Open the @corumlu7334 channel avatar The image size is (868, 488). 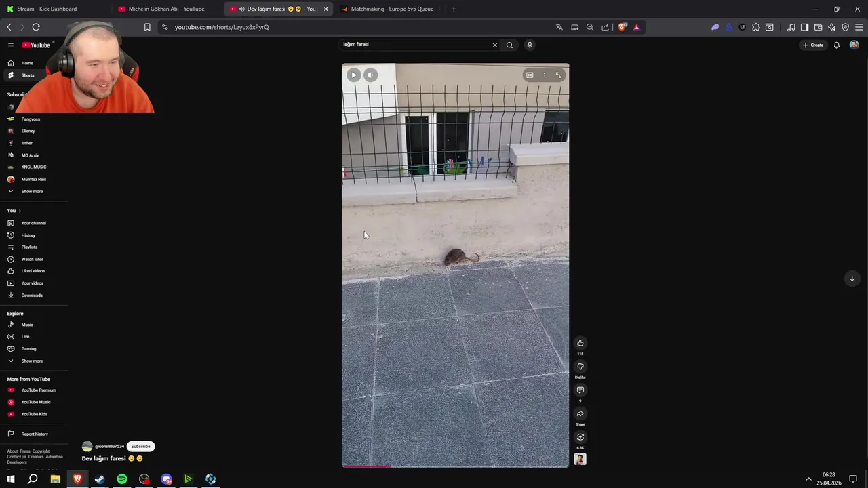87,446
